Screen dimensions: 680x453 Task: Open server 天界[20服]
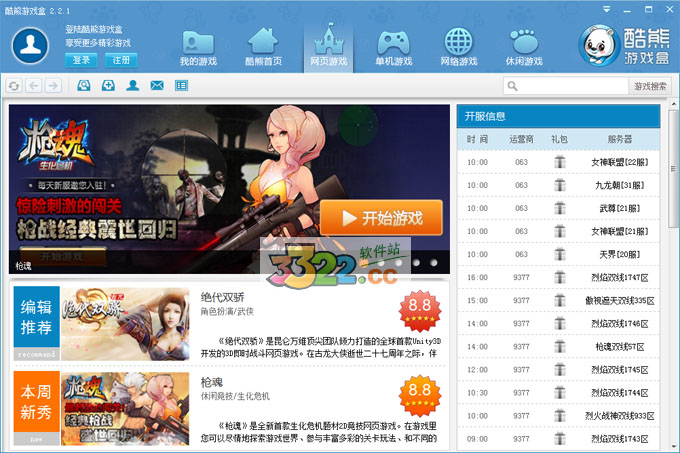coord(620,254)
